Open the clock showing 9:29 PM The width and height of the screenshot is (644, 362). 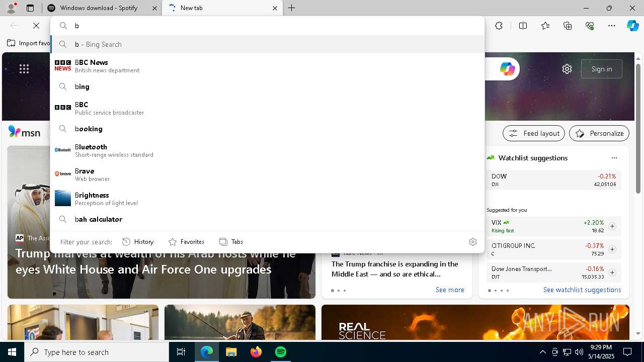coord(601,352)
